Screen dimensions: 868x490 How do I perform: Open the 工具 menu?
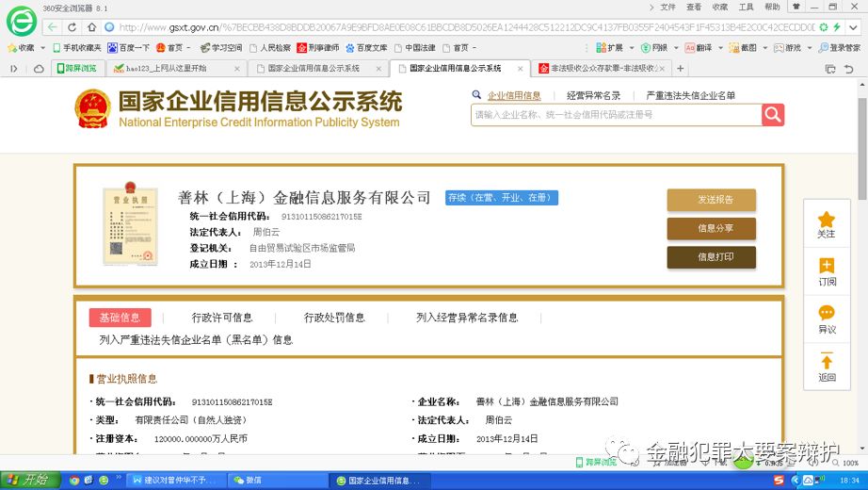click(746, 8)
